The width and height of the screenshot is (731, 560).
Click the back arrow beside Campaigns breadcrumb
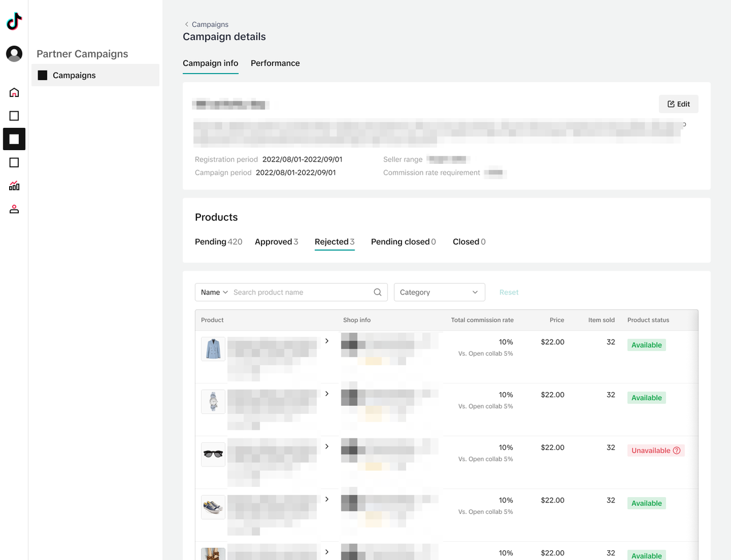(x=187, y=25)
